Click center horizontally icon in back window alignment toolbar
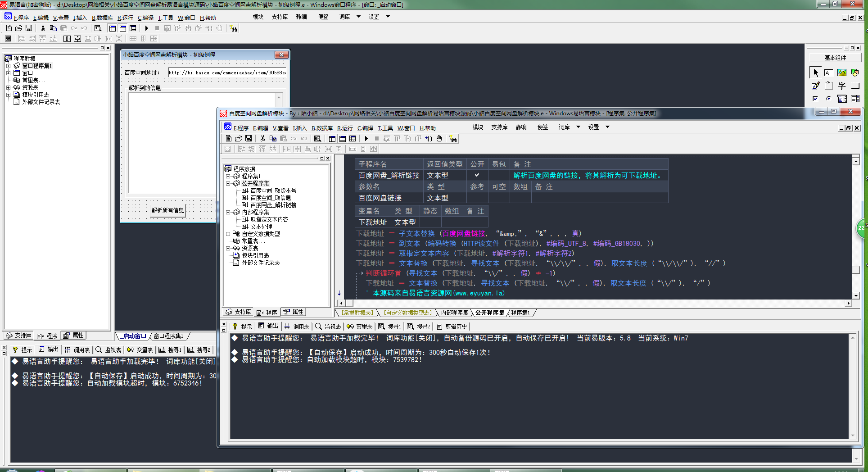 [67, 39]
